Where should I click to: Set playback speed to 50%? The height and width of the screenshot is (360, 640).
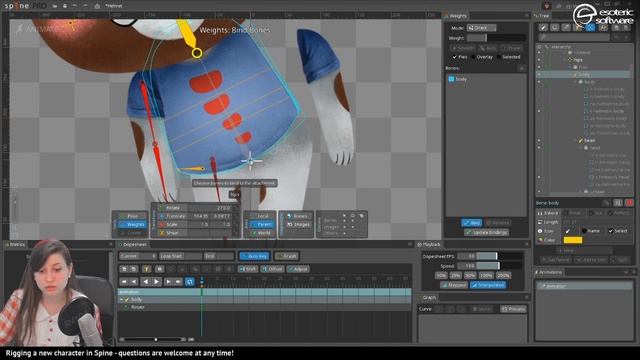(470, 276)
